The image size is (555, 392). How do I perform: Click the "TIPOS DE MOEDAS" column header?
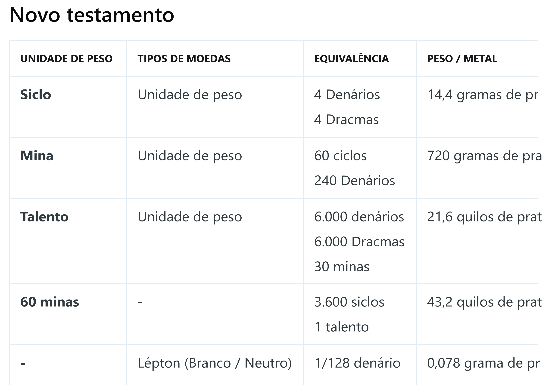click(184, 59)
